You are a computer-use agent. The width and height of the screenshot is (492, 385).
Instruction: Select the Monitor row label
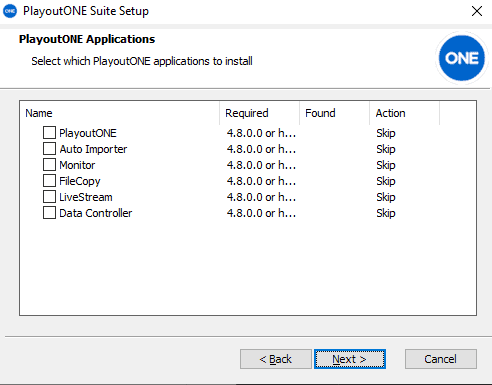(77, 165)
